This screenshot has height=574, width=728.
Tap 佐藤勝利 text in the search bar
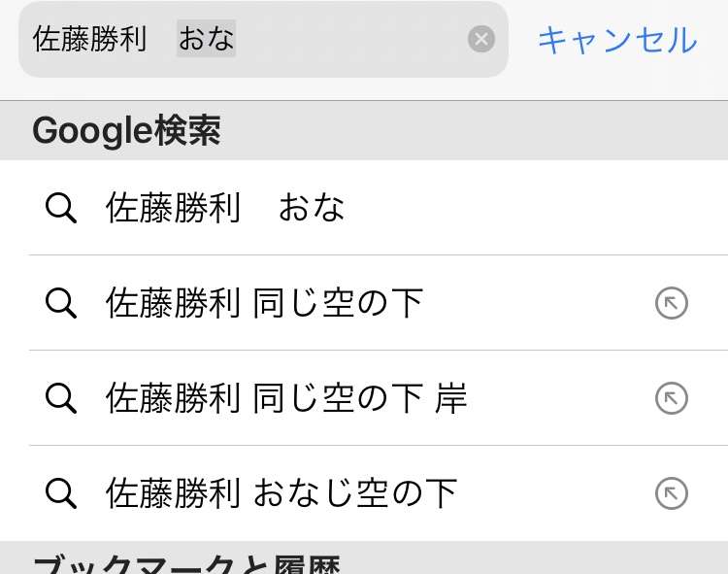click(90, 39)
